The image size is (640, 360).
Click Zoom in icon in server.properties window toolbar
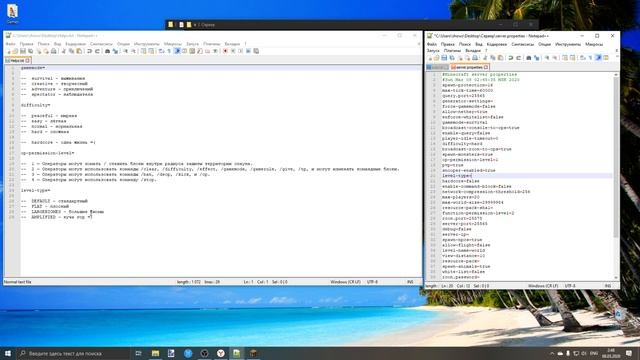[547, 58]
